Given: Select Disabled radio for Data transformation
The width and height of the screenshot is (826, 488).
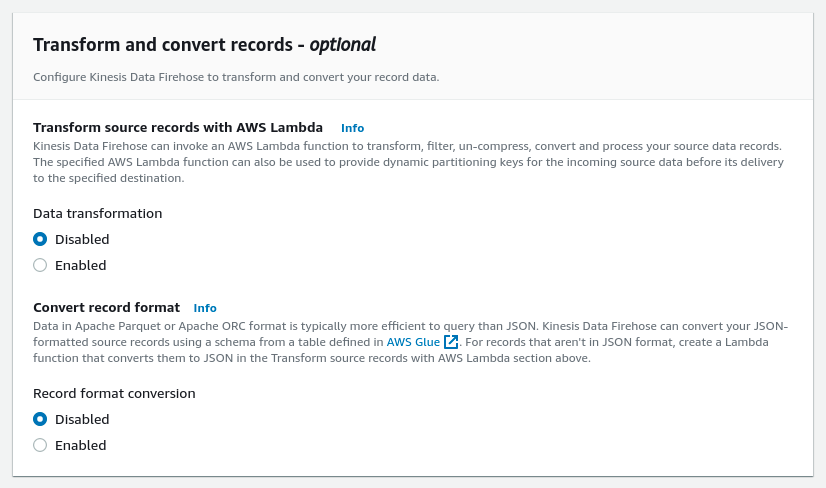Looking at the screenshot, I should coord(40,239).
